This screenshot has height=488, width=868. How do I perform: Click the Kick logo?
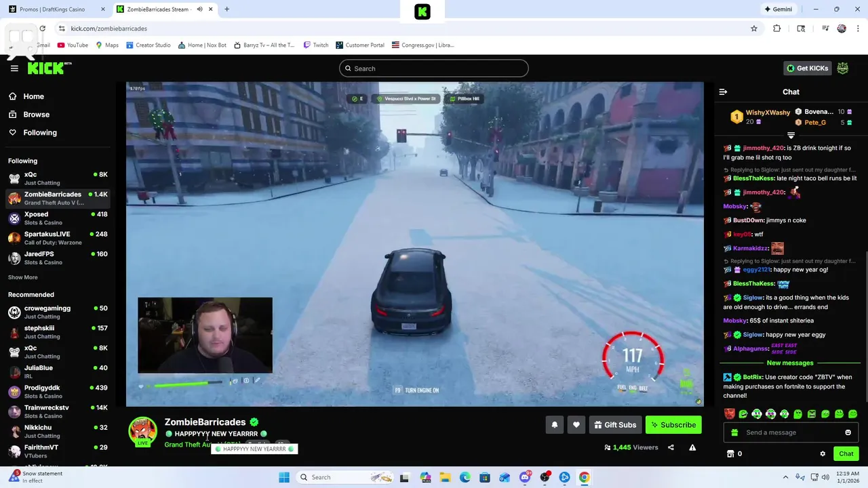click(x=49, y=68)
